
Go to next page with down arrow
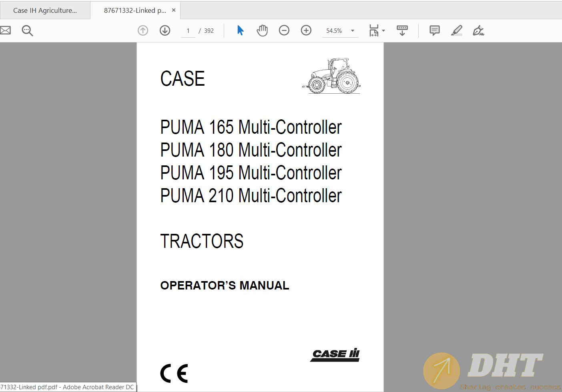point(165,30)
